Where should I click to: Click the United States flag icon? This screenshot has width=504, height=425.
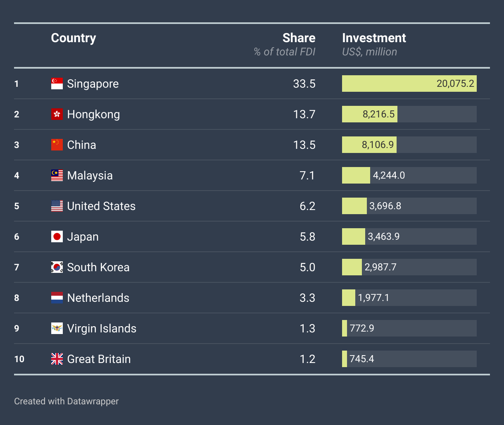57,206
